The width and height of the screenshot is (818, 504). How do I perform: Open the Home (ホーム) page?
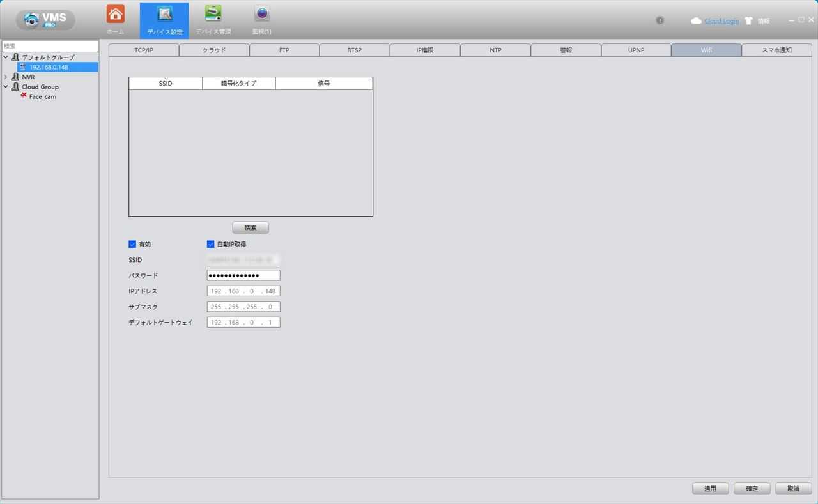[x=116, y=20]
